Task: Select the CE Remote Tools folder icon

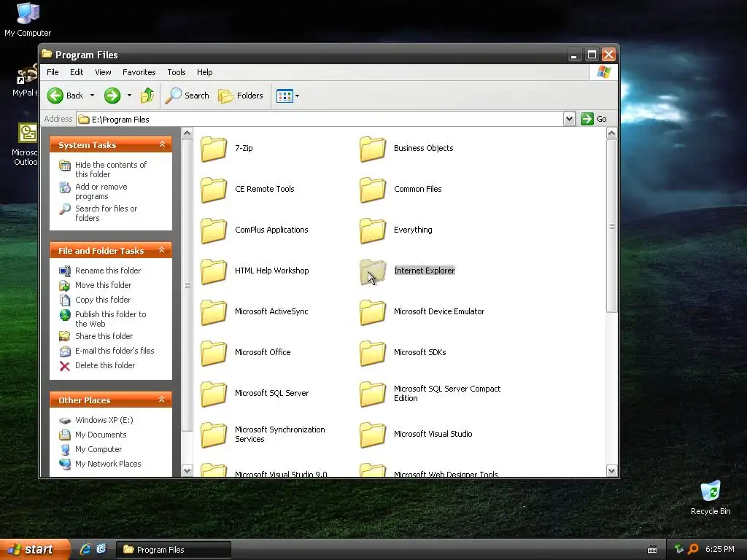Action: pyautogui.click(x=214, y=190)
